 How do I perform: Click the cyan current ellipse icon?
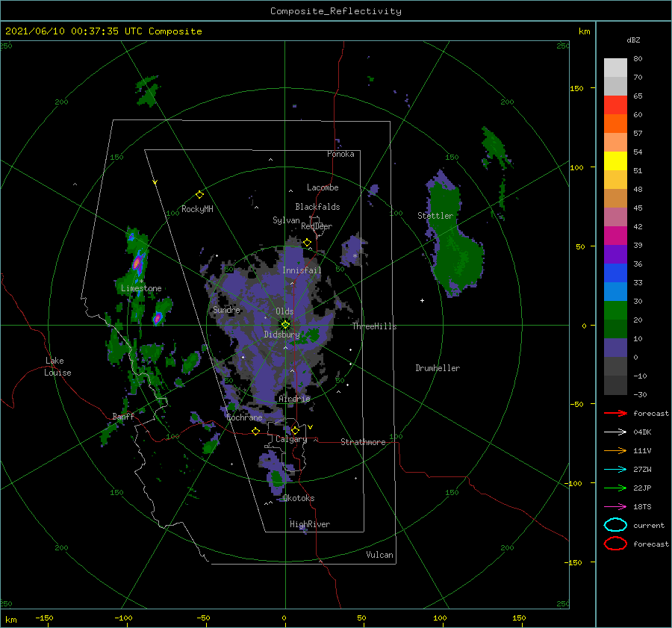(x=615, y=525)
